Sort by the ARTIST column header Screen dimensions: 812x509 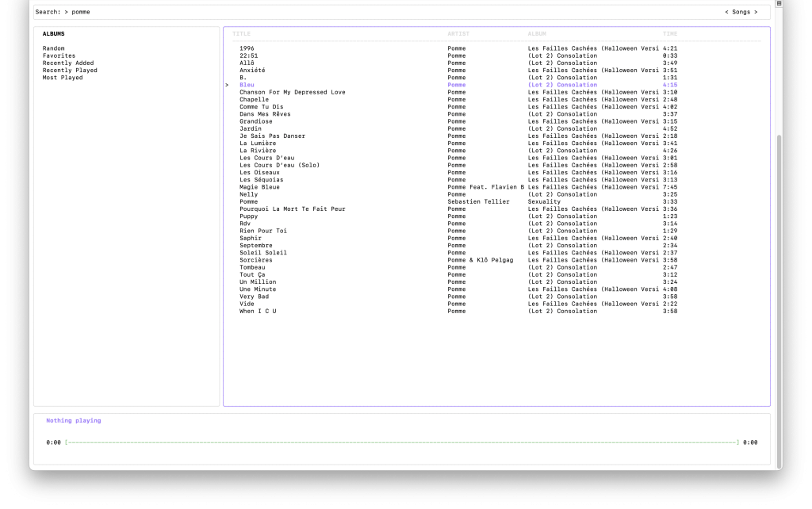pos(458,33)
